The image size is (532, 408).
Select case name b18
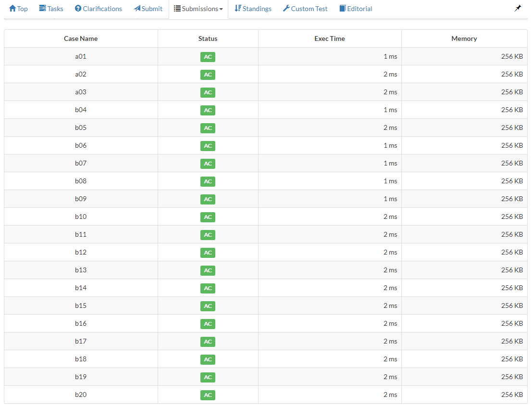pyautogui.click(x=81, y=359)
